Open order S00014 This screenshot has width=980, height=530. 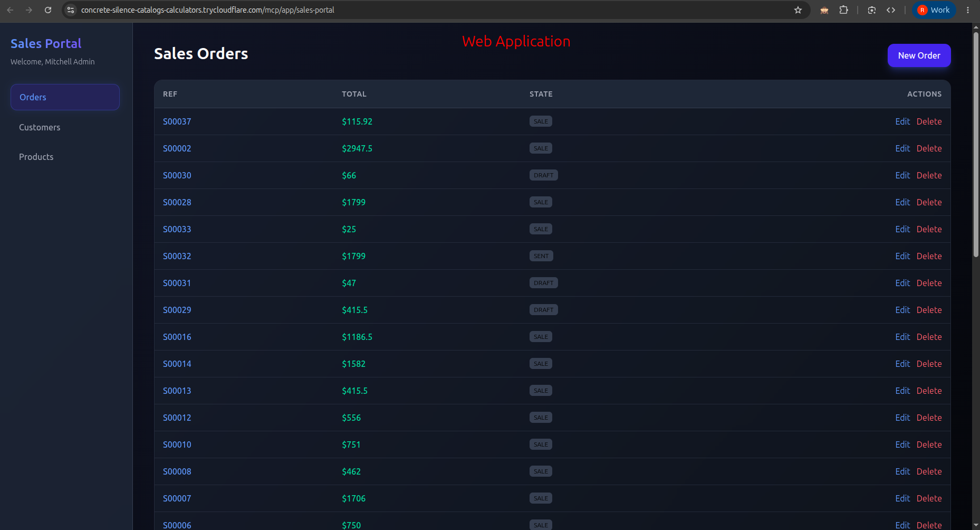(177, 364)
